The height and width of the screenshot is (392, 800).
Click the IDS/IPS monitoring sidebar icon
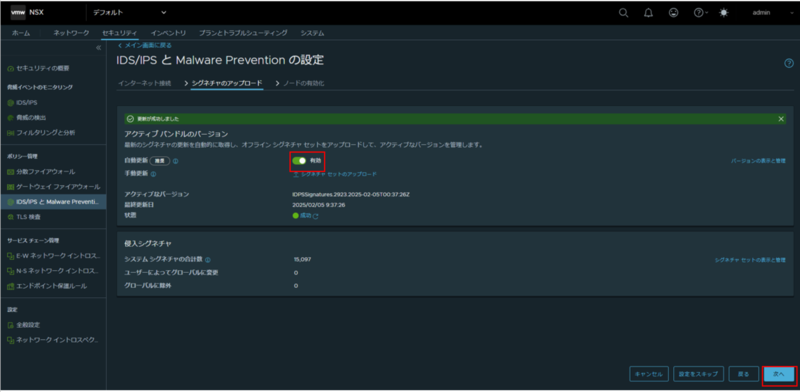(11, 103)
